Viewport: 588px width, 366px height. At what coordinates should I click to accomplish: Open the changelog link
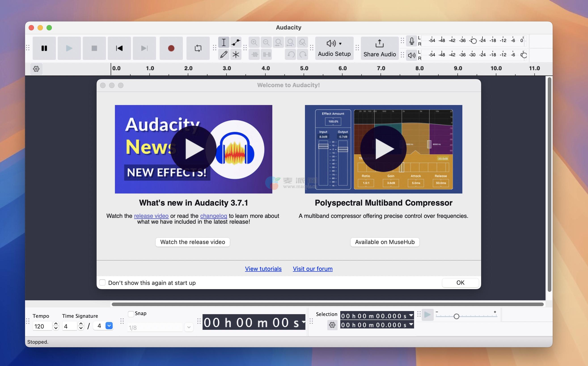click(x=213, y=216)
